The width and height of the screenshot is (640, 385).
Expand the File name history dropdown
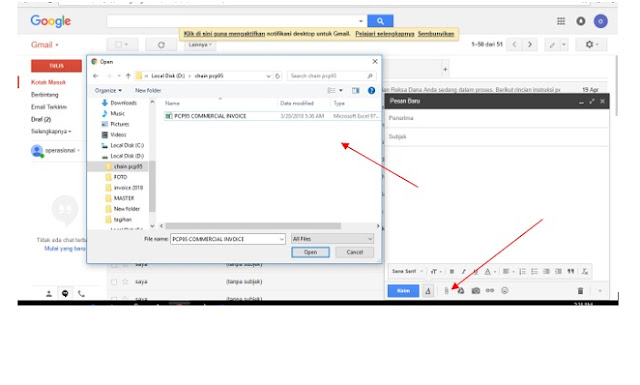click(282, 239)
